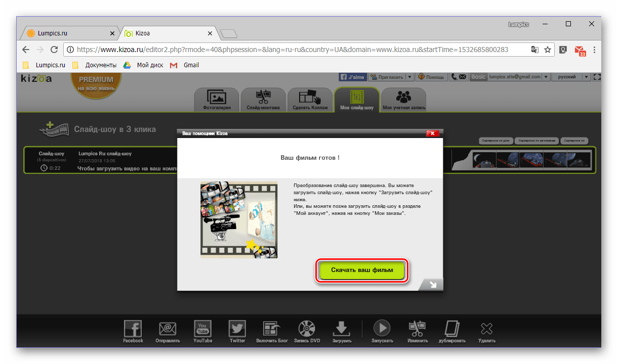This screenshot has height=364, width=620.
Task: Open the Фотогалерея tab
Action: (217, 100)
